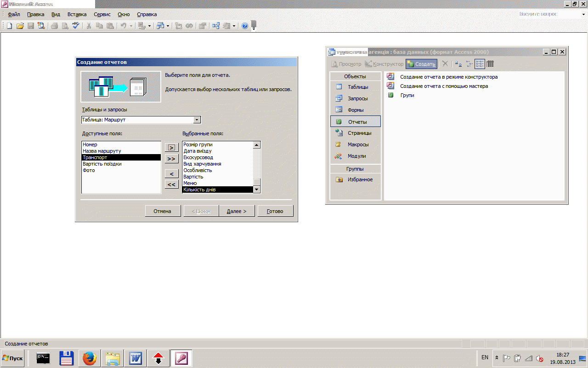588x368 pixels.
Task: Select Таблицы in the Objects pane
Action: (357, 87)
